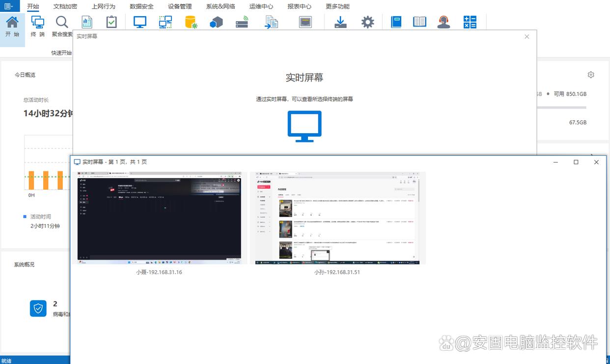
Task: Click the yellow database icon
Action: (191, 22)
